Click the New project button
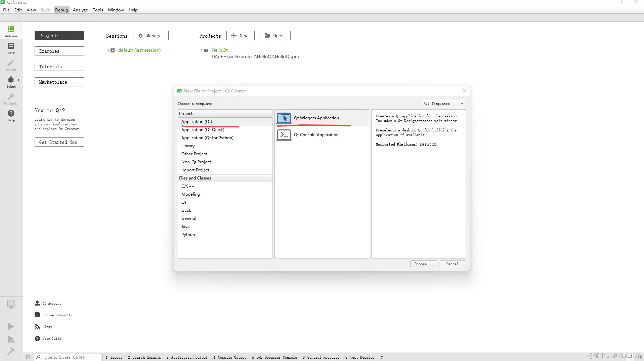Viewport: 644px width, 361px height. point(240,36)
